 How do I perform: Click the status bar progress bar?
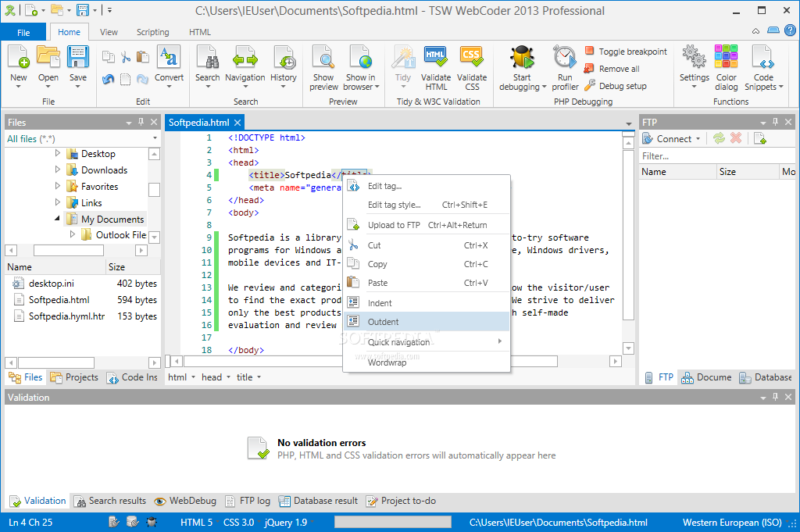[x=393, y=522]
